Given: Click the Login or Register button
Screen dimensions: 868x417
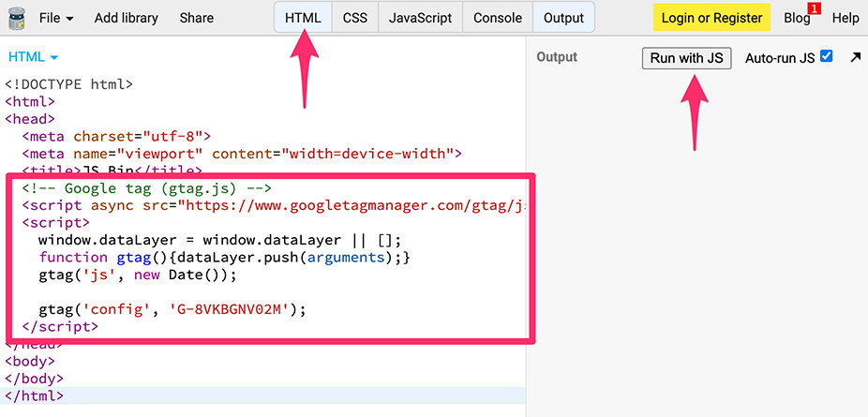Looking at the screenshot, I should (711, 18).
